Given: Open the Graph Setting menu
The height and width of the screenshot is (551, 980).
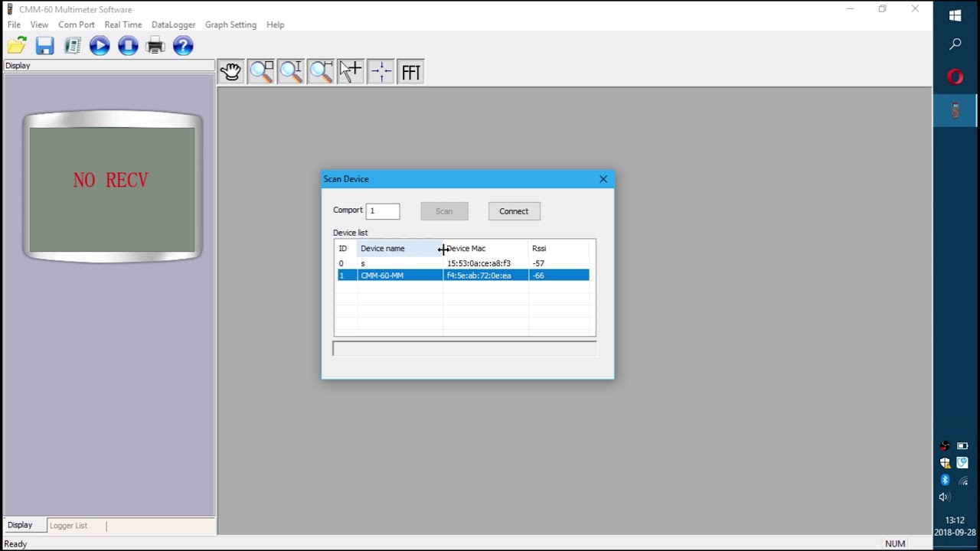Looking at the screenshot, I should (x=230, y=24).
